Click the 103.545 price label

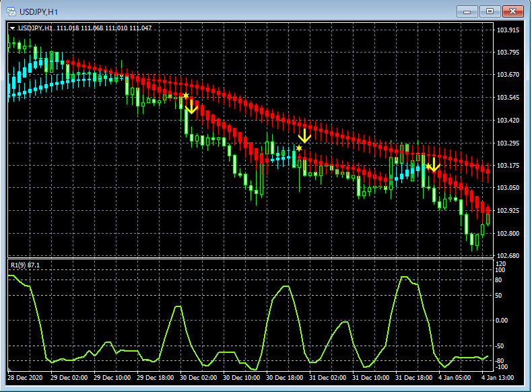pyautogui.click(x=508, y=98)
